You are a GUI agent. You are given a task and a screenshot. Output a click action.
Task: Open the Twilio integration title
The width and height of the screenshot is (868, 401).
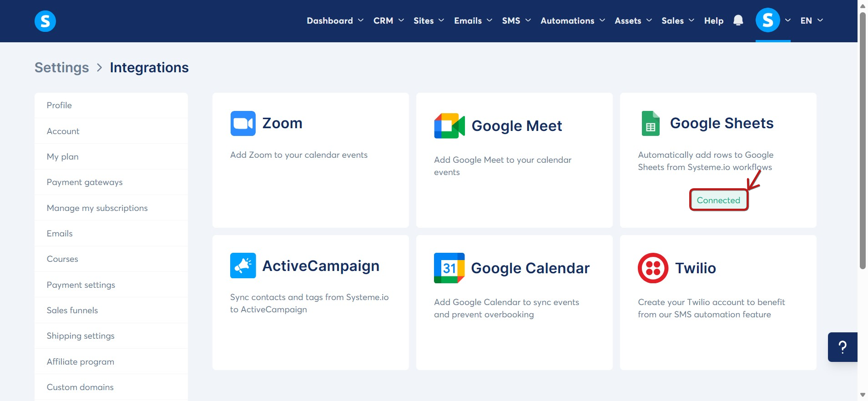click(x=696, y=268)
